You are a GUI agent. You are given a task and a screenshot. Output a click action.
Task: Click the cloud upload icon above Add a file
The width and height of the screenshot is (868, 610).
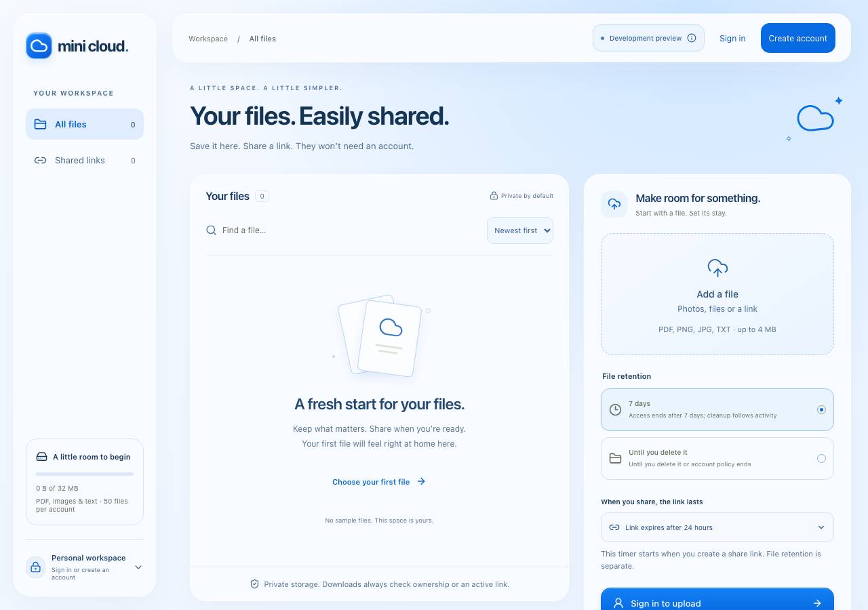pyautogui.click(x=717, y=268)
